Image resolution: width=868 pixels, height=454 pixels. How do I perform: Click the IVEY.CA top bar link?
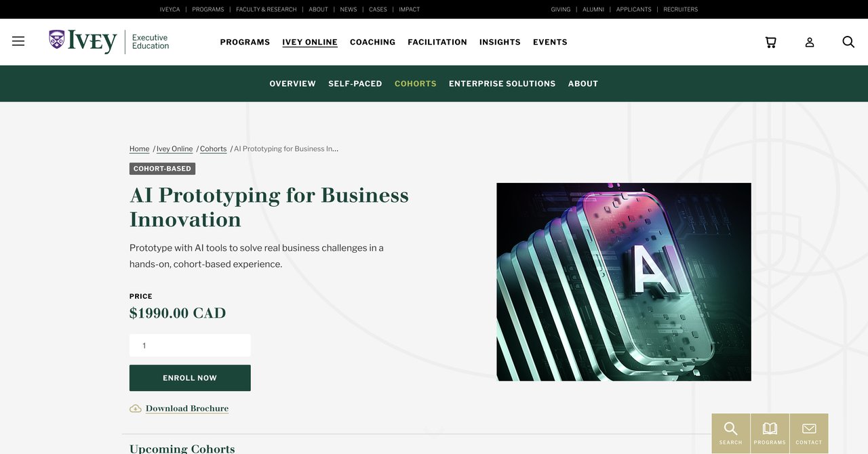[x=170, y=9]
